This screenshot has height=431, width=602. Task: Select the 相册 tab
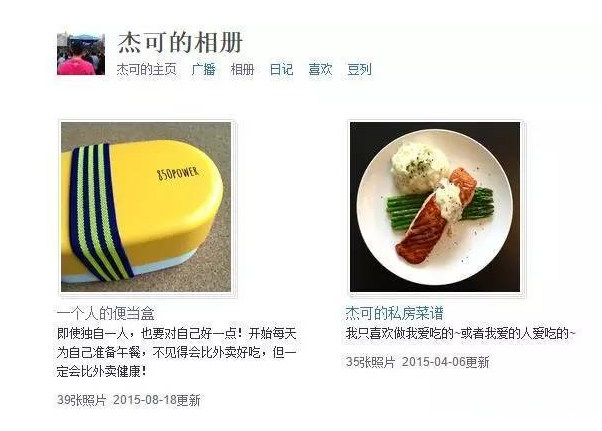tap(242, 69)
